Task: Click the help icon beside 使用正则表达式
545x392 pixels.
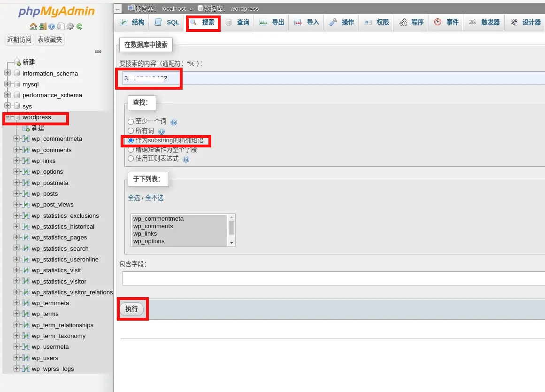Action: (x=186, y=160)
